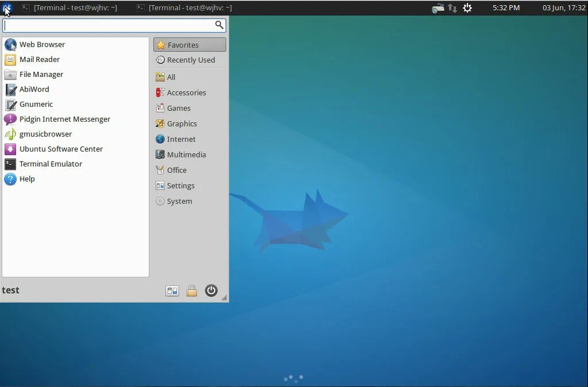Screen dimensions: 588x387
Task: Open the power manager tray icon
Action: coord(467,8)
